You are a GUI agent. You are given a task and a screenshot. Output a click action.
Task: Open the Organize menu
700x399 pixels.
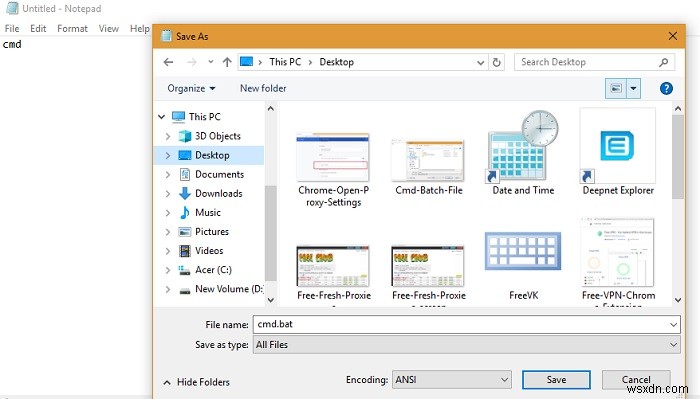click(191, 88)
